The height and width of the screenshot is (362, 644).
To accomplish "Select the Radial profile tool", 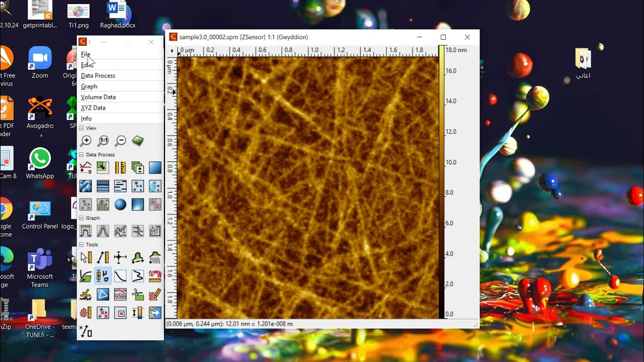I will [x=155, y=257].
